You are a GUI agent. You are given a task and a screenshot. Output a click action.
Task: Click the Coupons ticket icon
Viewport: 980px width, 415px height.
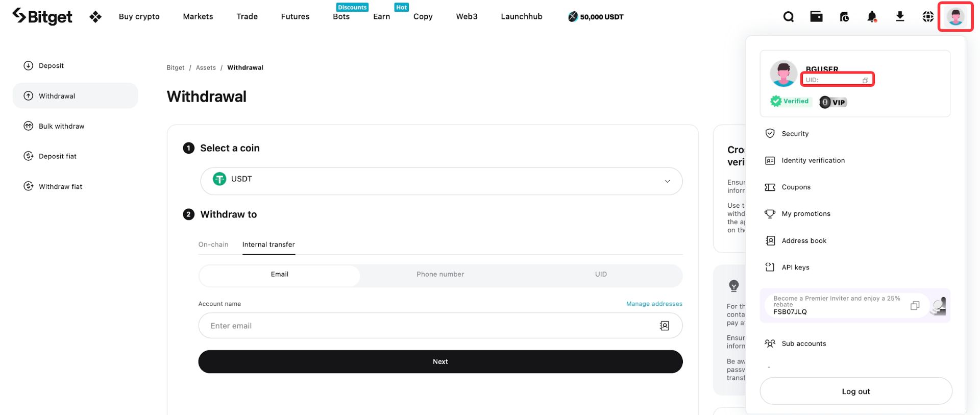click(770, 187)
